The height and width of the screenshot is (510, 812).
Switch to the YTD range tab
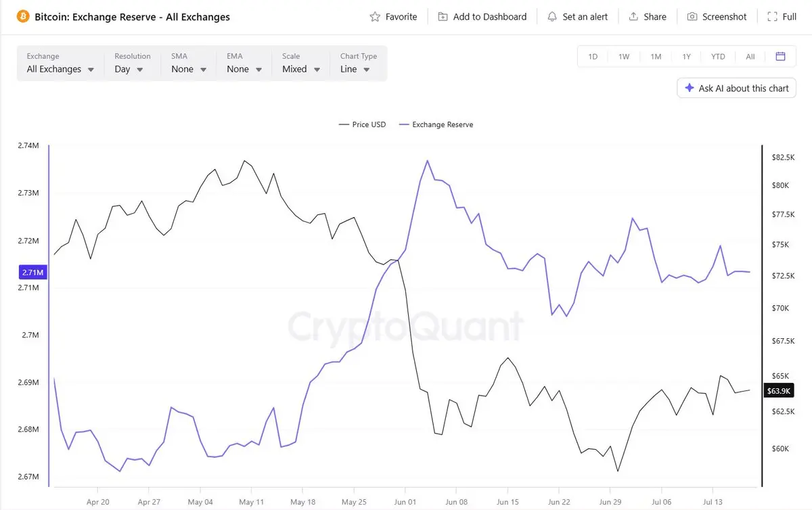(x=718, y=57)
